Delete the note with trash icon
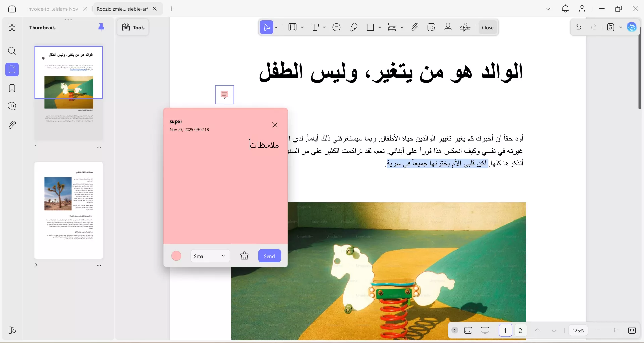This screenshot has width=644, height=343. [x=245, y=256]
